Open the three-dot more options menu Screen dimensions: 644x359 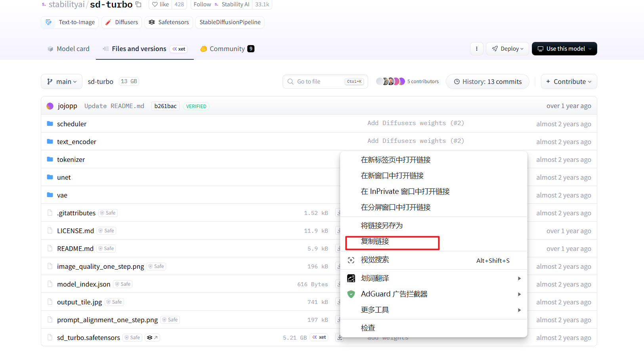point(476,49)
